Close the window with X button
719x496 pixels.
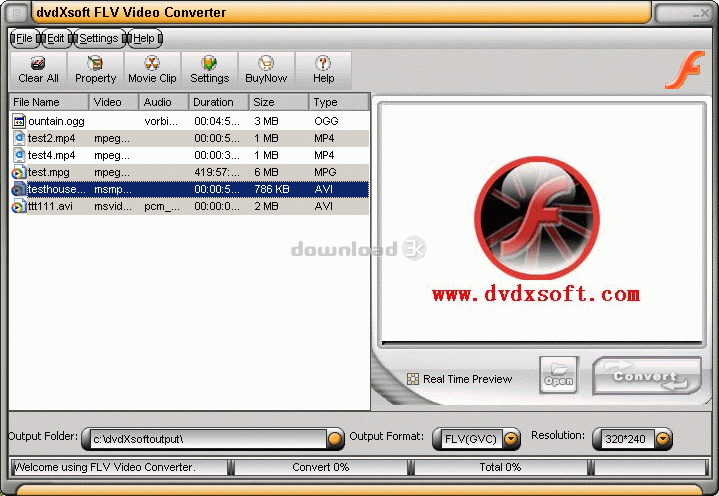tap(704, 14)
